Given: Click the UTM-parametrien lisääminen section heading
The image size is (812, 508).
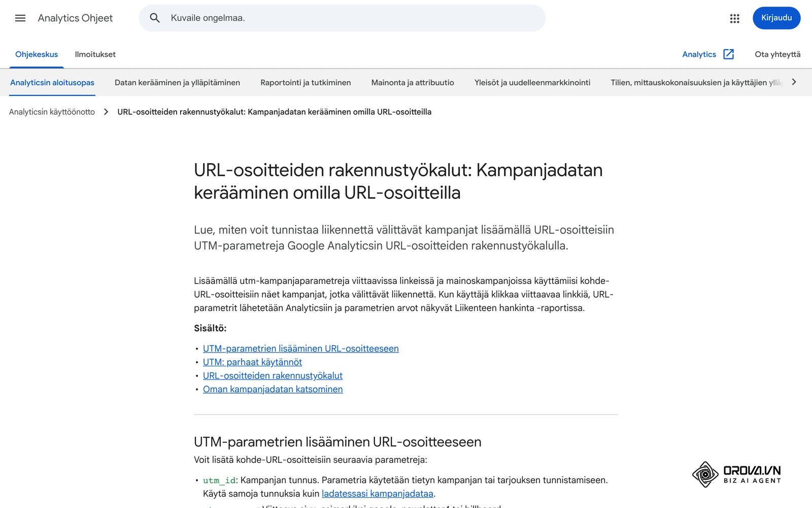Looking at the screenshot, I should [x=337, y=442].
